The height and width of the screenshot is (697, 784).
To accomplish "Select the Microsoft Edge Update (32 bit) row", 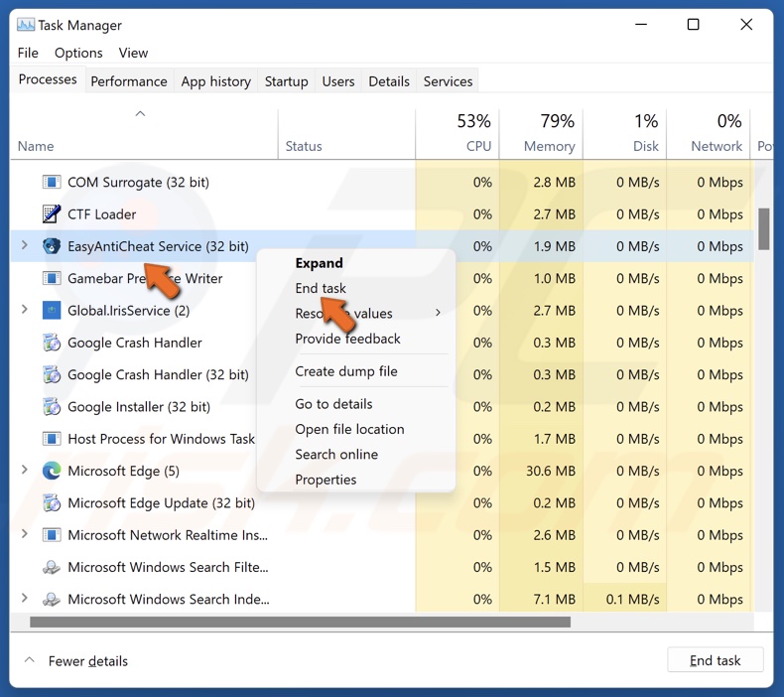I will point(382,502).
